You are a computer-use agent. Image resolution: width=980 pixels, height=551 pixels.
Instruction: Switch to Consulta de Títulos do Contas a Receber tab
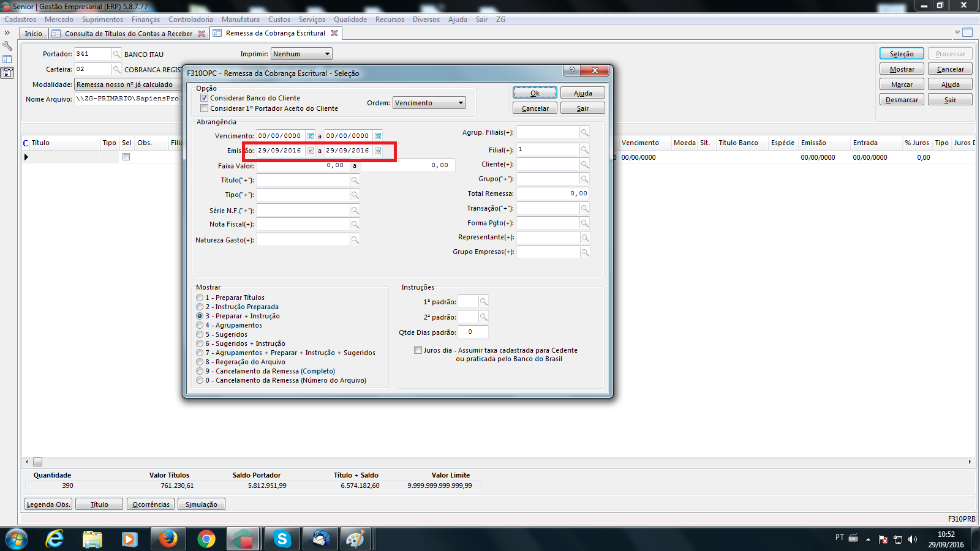tap(128, 34)
